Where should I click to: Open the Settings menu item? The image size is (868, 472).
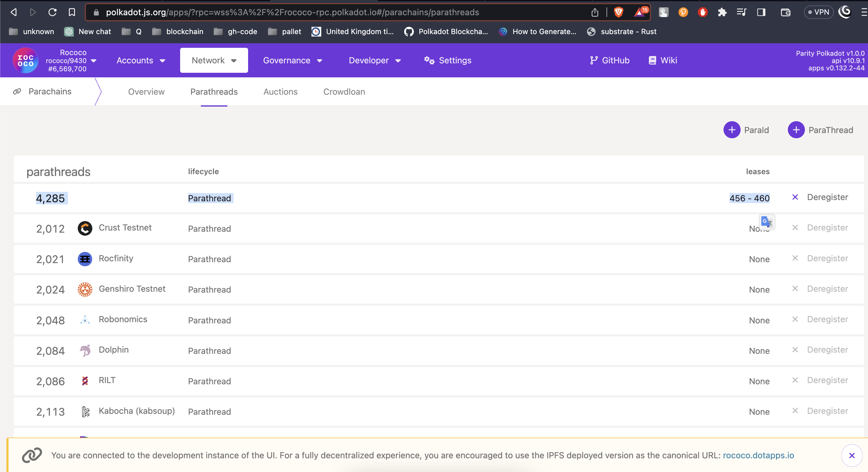448,61
